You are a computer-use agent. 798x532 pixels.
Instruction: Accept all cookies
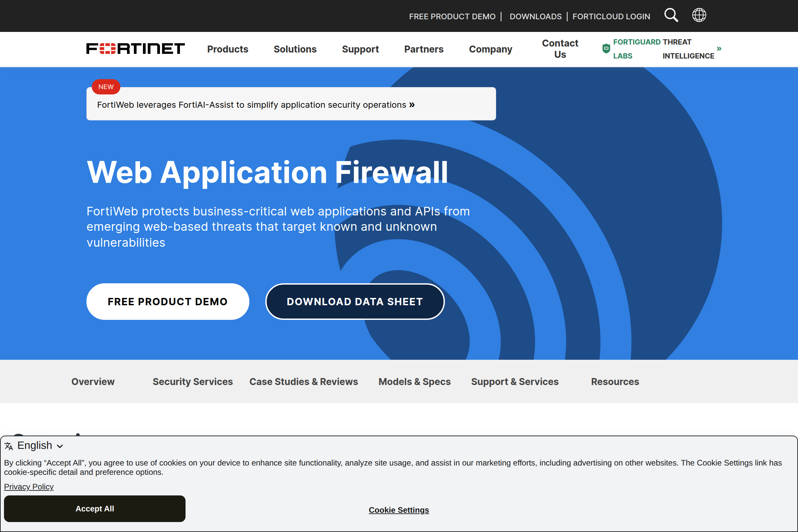[95, 509]
